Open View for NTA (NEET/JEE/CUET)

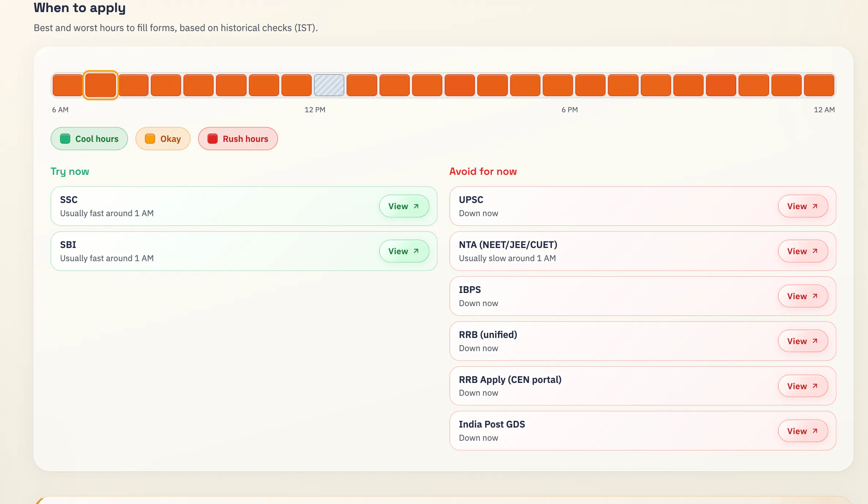[x=803, y=251]
